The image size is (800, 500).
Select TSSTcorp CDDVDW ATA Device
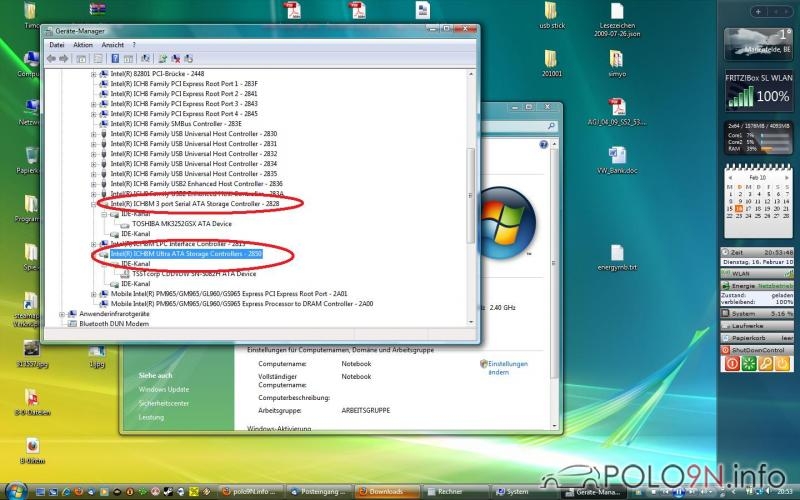194,274
